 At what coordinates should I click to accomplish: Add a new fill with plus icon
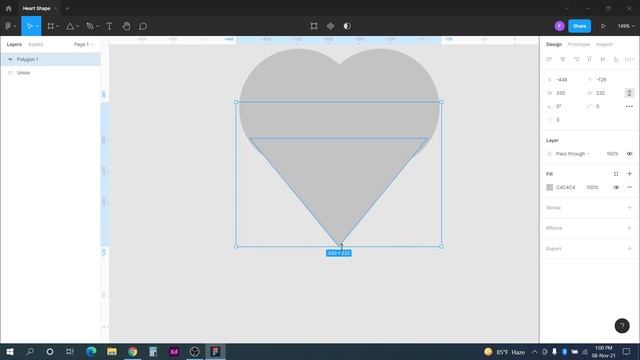pos(629,174)
